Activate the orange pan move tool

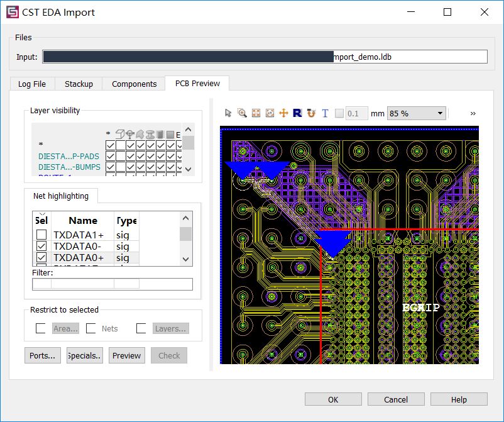tap(283, 113)
